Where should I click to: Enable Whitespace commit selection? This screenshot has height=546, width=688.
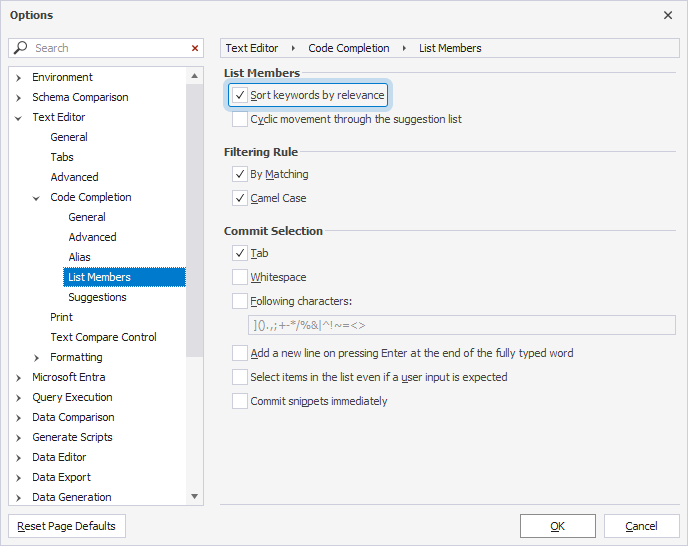pyautogui.click(x=240, y=277)
